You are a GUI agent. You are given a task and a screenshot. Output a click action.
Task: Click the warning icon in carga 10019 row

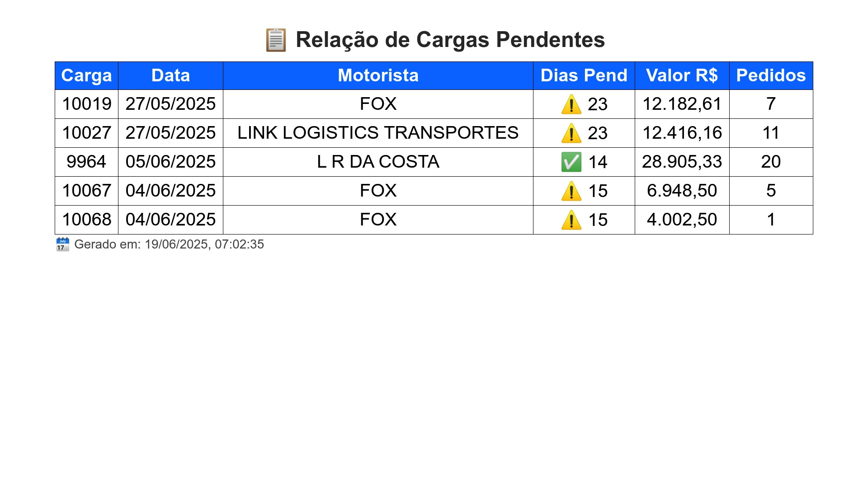(571, 104)
